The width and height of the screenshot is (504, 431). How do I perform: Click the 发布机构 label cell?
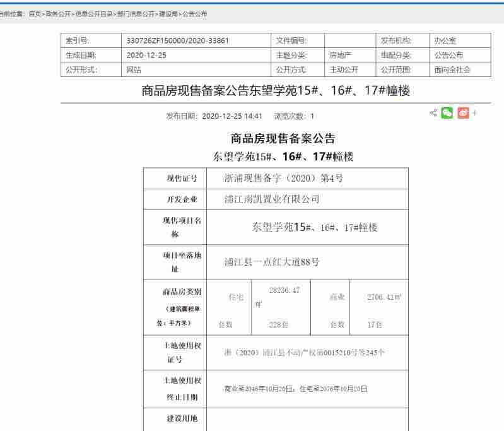[402, 40]
